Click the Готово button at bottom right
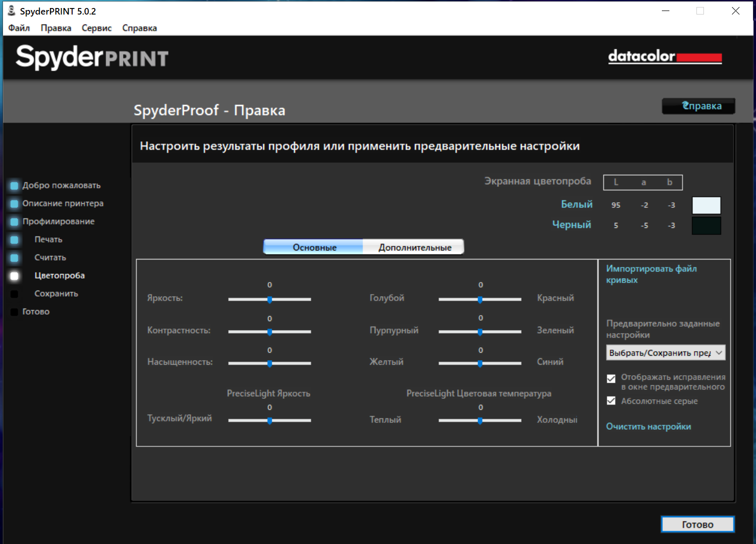Screen dimensions: 756x544 click(x=697, y=524)
